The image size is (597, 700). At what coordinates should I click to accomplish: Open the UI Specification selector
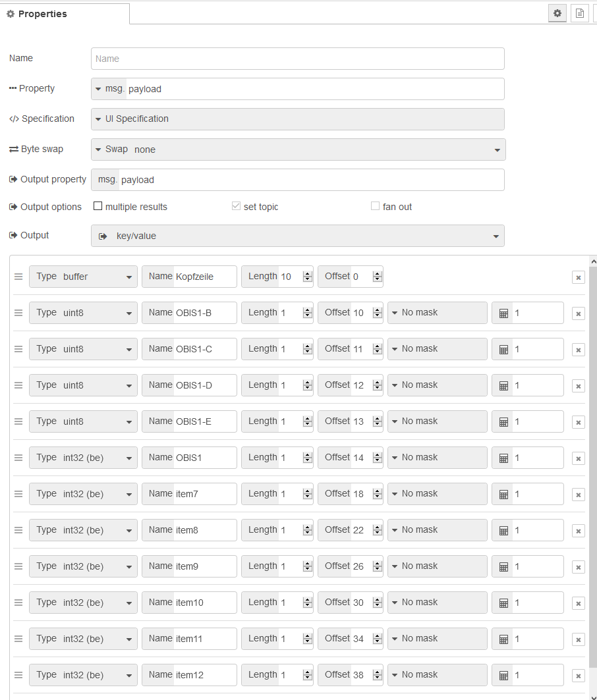298,119
